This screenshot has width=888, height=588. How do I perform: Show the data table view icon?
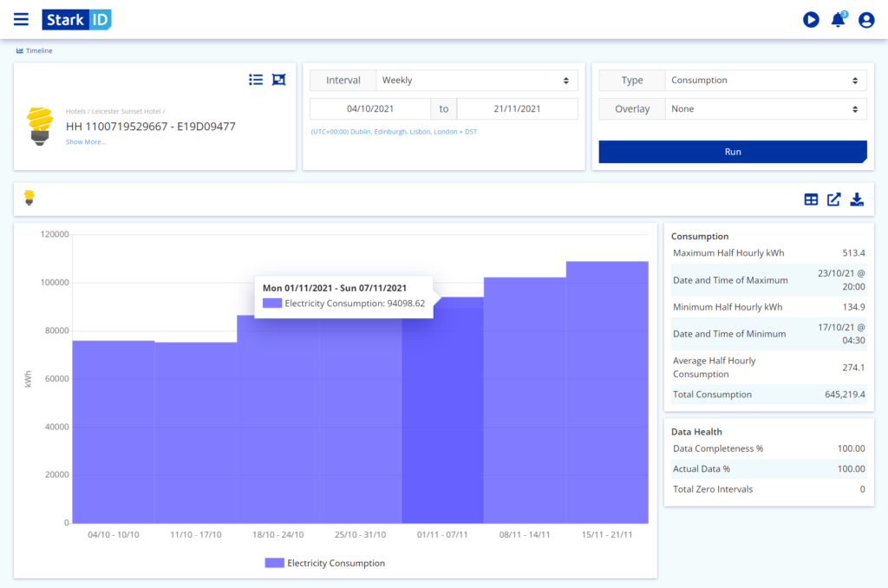coord(811,199)
